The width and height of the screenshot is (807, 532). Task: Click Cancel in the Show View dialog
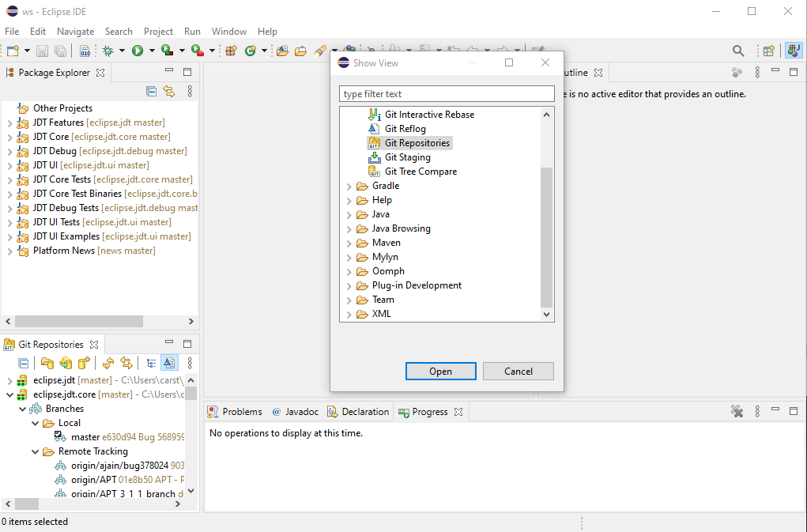pos(519,371)
